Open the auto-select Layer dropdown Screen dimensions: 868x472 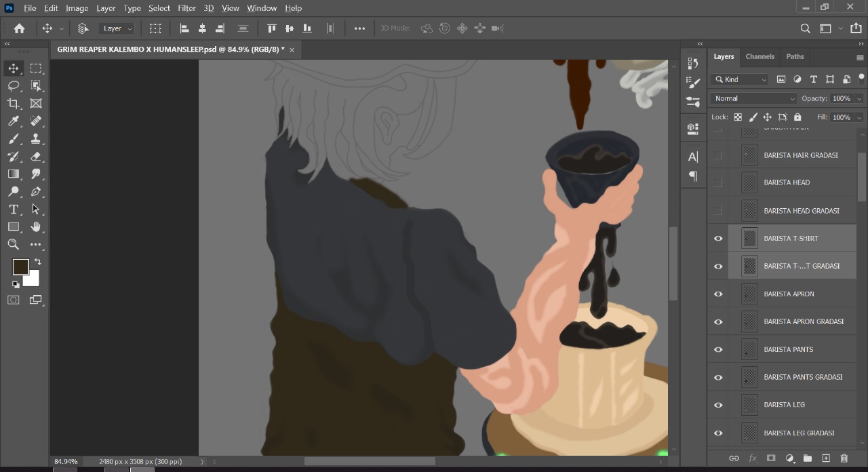(x=118, y=28)
